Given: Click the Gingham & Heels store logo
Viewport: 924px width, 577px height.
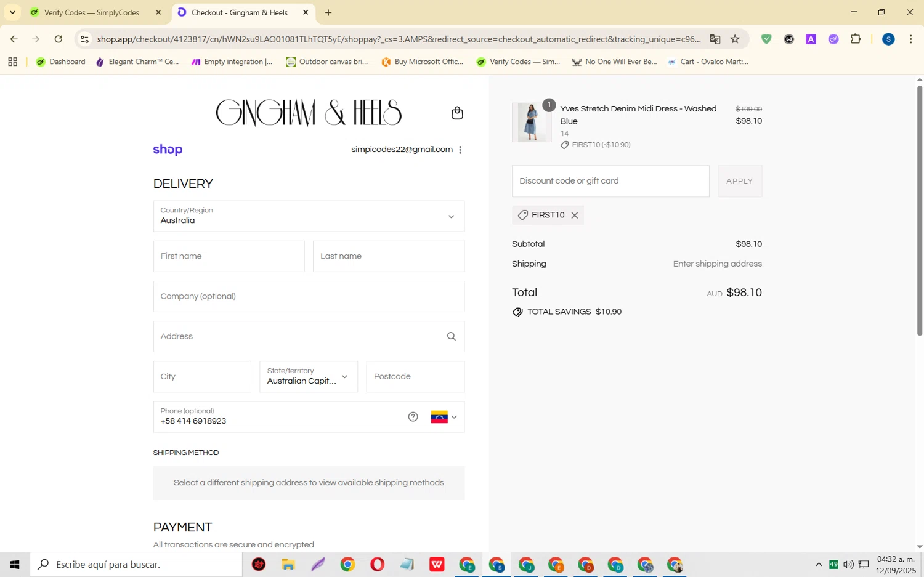Looking at the screenshot, I should 309,113.
